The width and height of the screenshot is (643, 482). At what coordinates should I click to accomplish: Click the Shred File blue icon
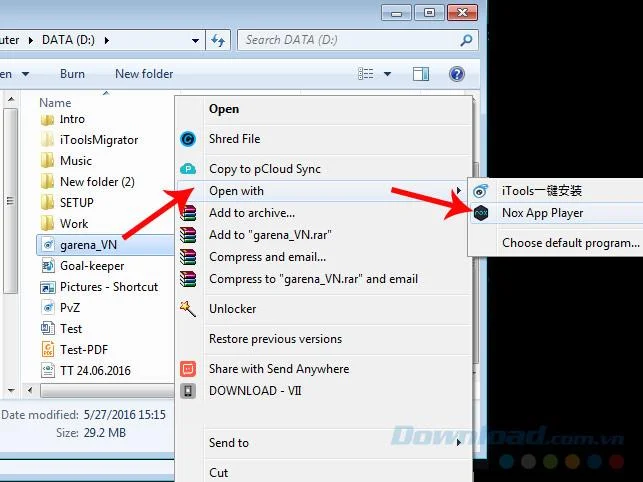(x=188, y=139)
